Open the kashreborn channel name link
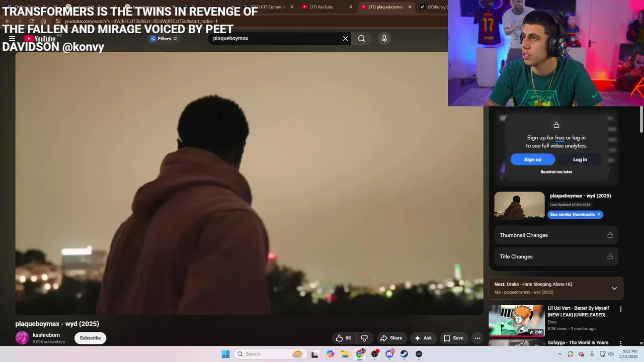 46,335
